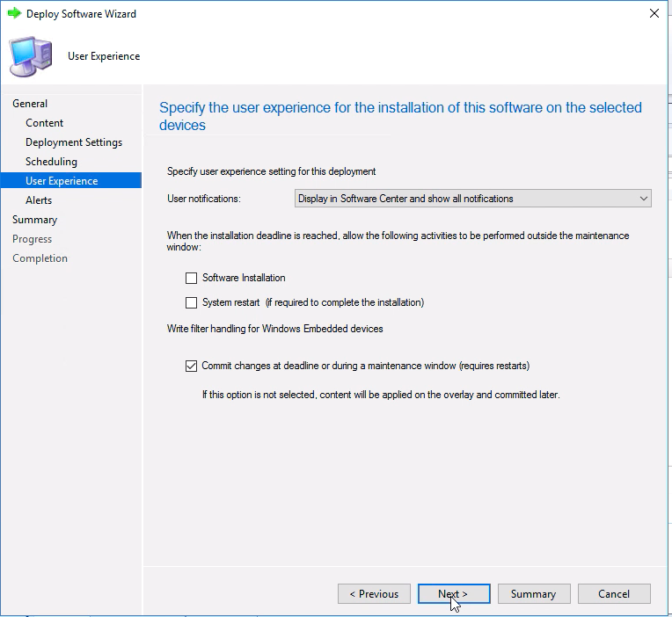672x617 pixels.
Task: Jump to the Alerts step
Action: 39,200
